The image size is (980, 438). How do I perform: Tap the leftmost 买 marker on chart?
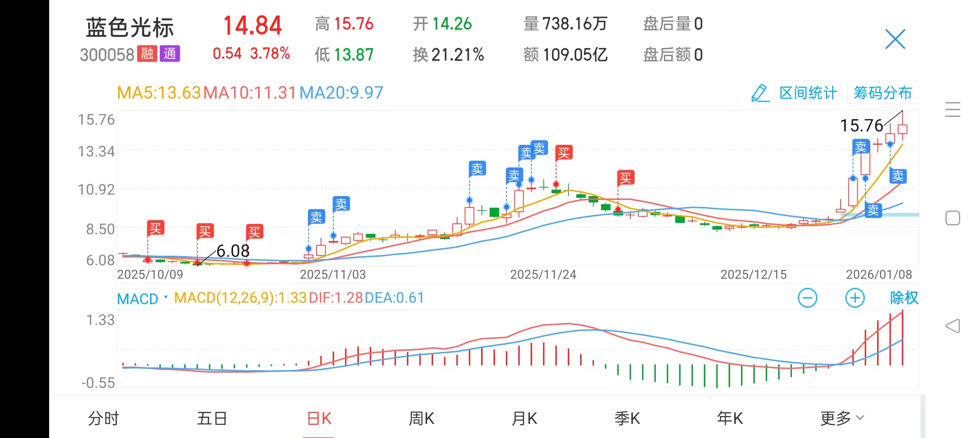(156, 228)
